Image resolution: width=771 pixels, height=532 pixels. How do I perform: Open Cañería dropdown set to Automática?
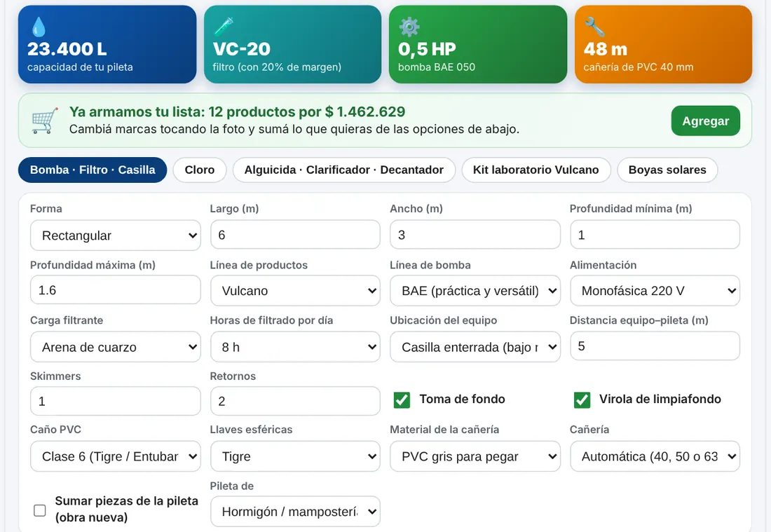[x=655, y=456]
